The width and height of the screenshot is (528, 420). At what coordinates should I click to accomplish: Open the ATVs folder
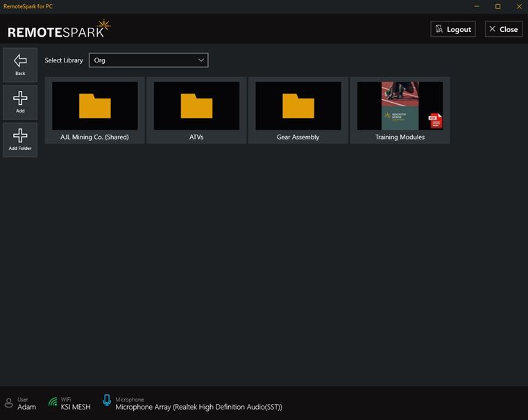(196, 110)
